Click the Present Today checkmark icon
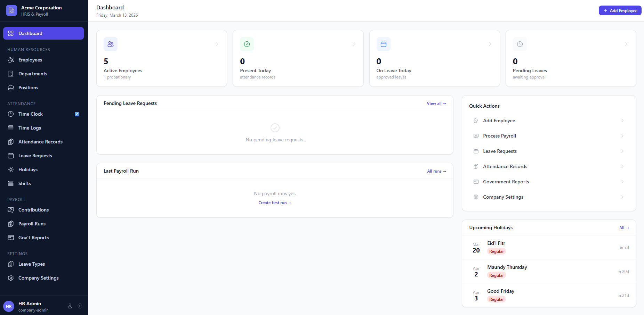Viewport: 644px width, 315px height. [x=247, y=44]
